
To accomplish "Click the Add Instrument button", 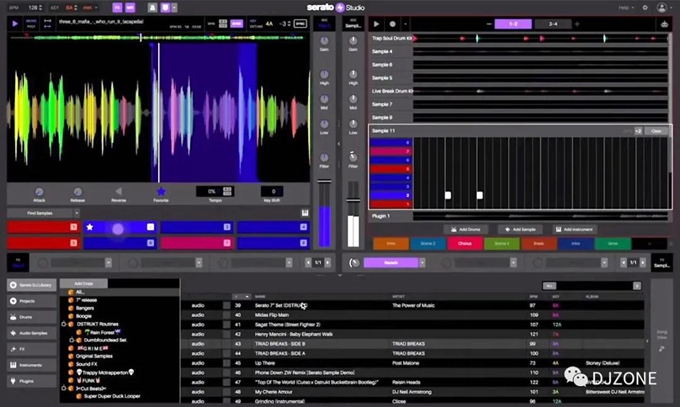I will point(575,230).
